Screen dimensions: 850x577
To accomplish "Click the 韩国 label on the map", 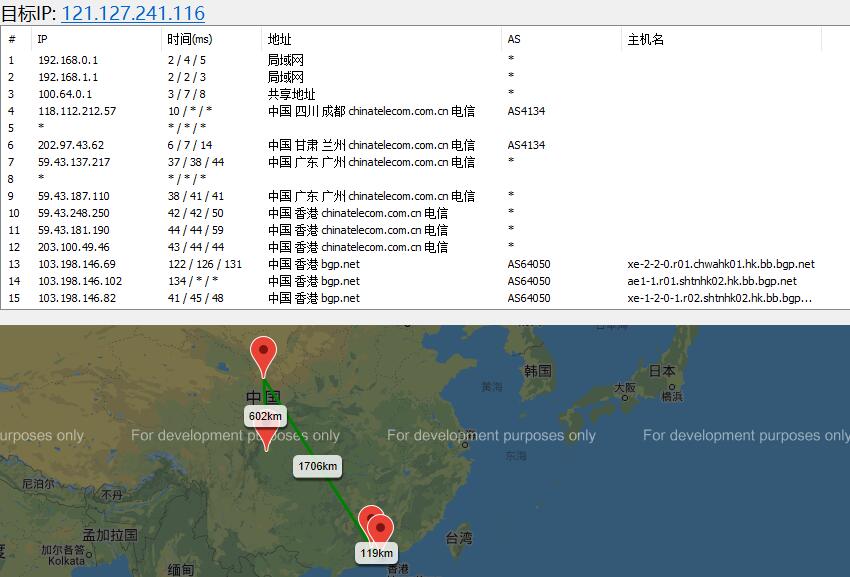I will 538,371.
